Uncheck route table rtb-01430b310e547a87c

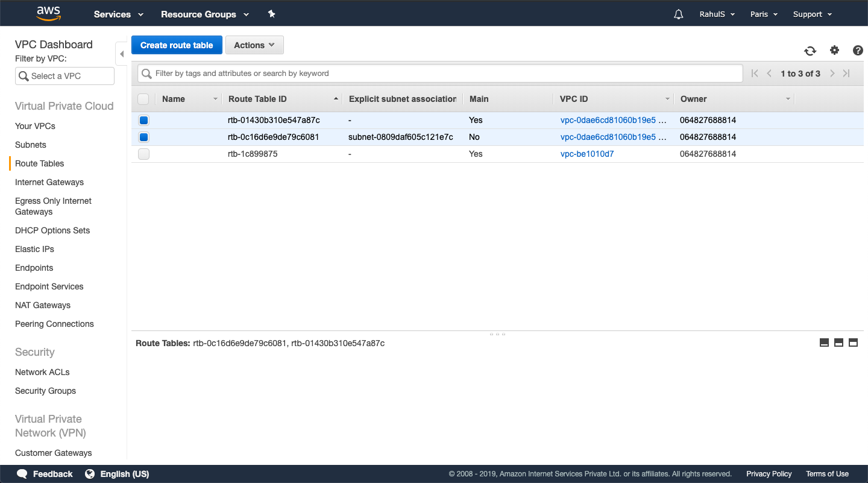click(143, 120)
